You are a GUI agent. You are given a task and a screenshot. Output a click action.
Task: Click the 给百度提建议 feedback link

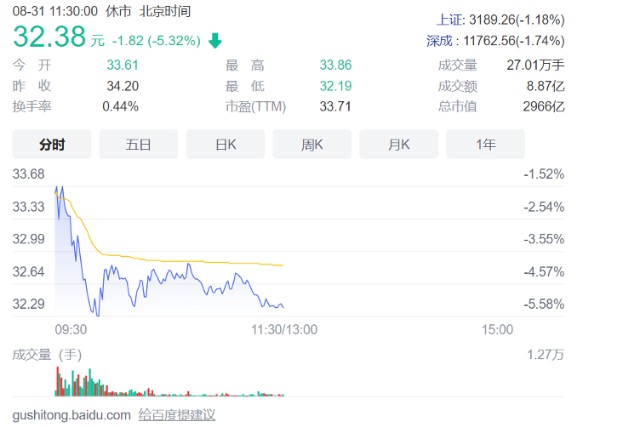click(x=177, y=415)
